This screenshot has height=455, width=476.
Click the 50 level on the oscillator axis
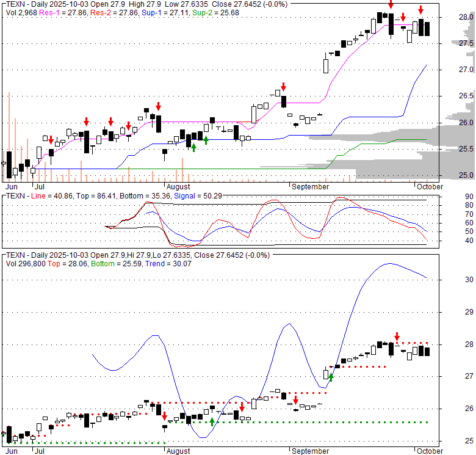pyautogui.click(x=469, y=231)
